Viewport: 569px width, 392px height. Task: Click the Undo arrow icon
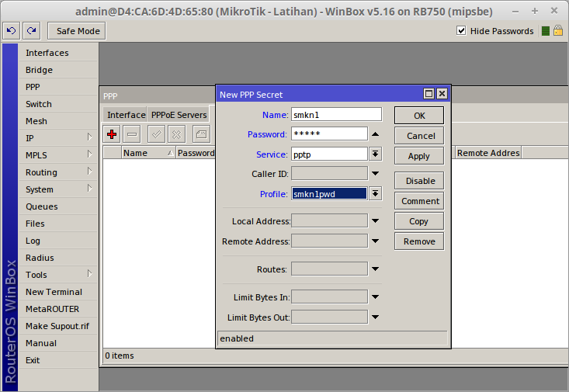11,31
